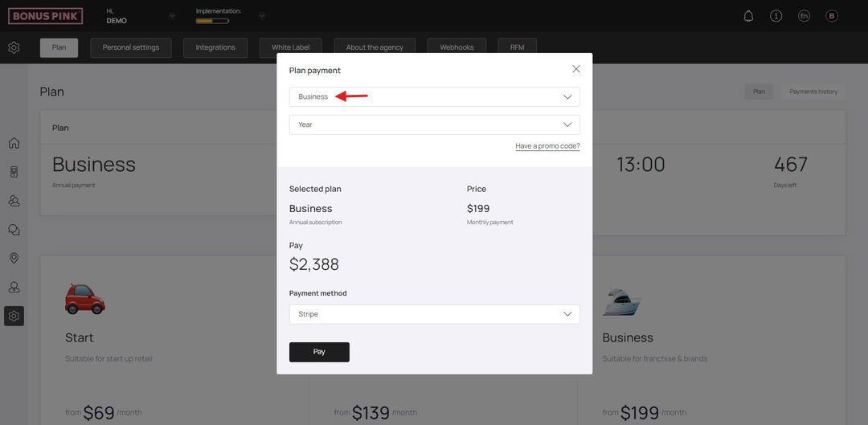The width and height of the screenshot is (868, 425).
Task: Click the info circle icon in header
Action: (x=776, y=16)
